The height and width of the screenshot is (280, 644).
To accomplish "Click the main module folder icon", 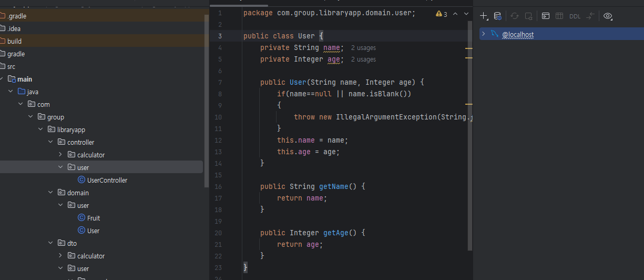I will tap(12, 79).
